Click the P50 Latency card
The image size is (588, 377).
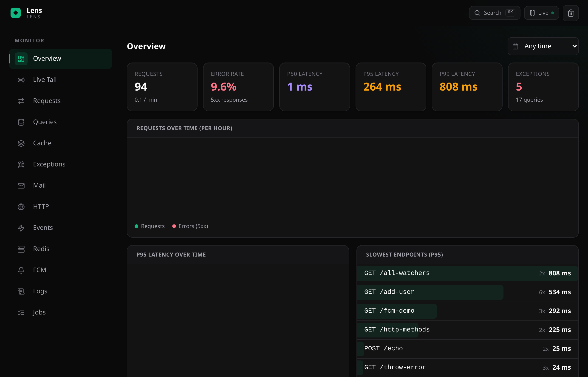pyautogui.click(x=314, y=87)
